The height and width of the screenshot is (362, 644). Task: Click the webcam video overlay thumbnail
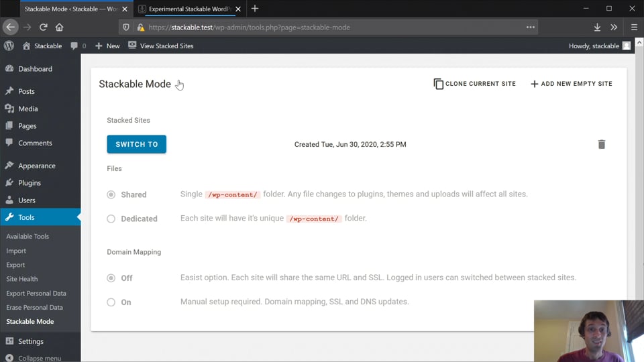tap(589, 330)
